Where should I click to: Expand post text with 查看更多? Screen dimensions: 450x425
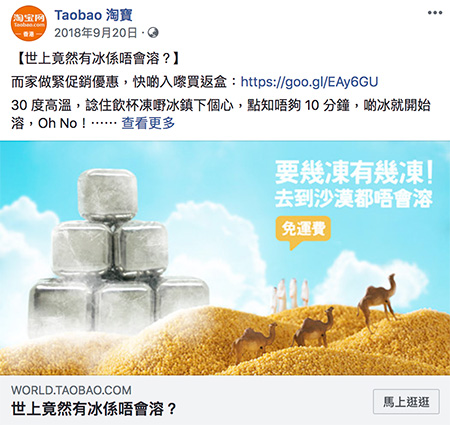pos(148,123)
